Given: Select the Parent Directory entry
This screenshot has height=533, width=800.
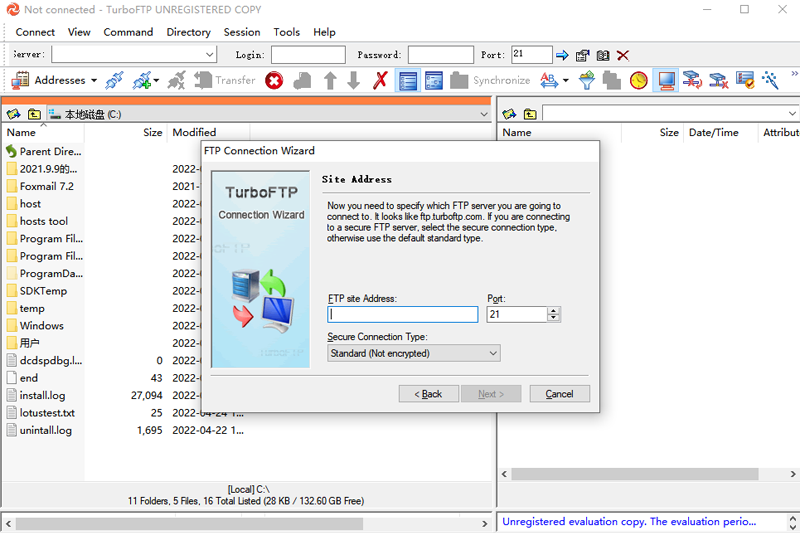Looking at the screenshot, I should pyautogui.click(x=44, y=151).
